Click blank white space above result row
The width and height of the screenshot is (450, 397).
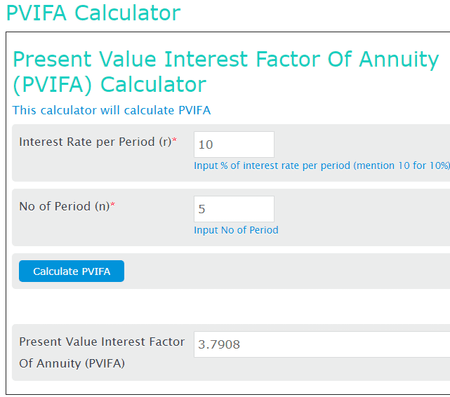click(x=231, y=306)
